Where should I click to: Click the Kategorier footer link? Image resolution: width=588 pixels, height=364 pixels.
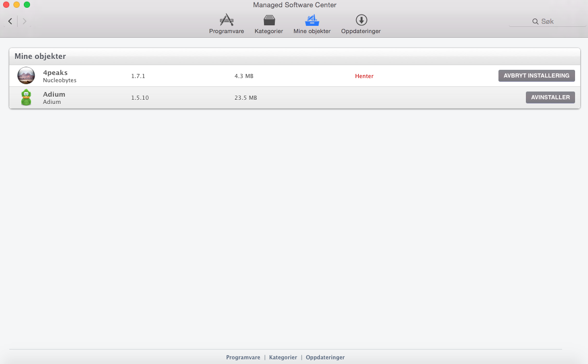[x=283, y=357]
